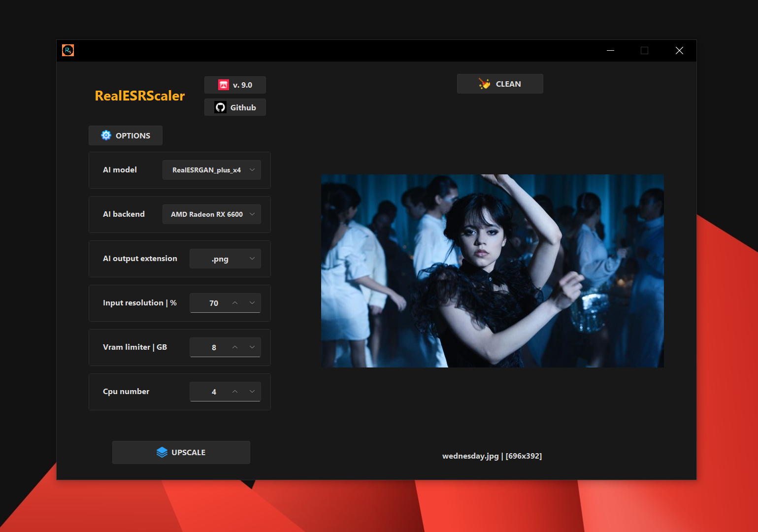Open the OPTIONS panel
Image resolution: width=758 pixels, height=532 pixels.
(125, 135)
